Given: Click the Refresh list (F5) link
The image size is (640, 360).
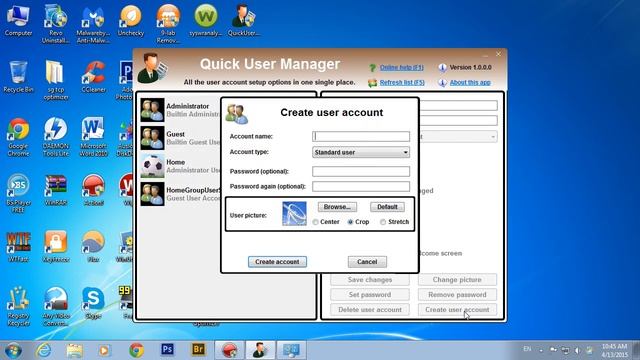Looking at the screenshot, I should pos(402,82).
